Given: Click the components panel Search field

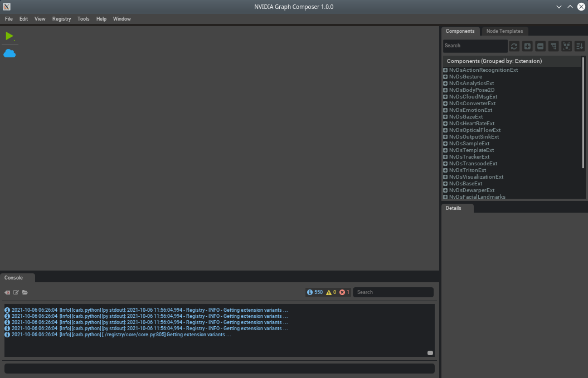Looking at the screenshot, I should click(475, 46).
